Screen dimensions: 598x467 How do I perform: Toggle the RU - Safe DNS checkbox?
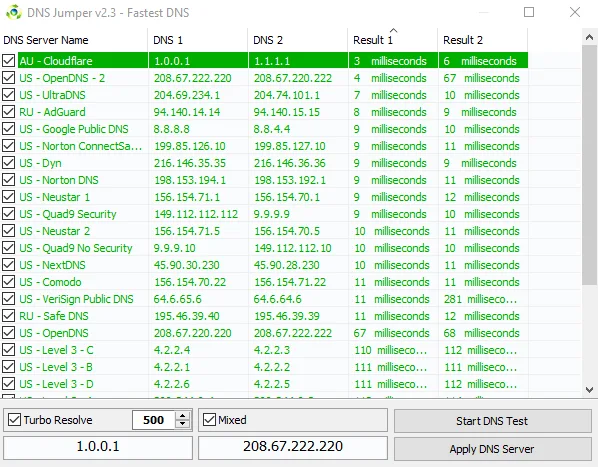[x=8, y=316]
